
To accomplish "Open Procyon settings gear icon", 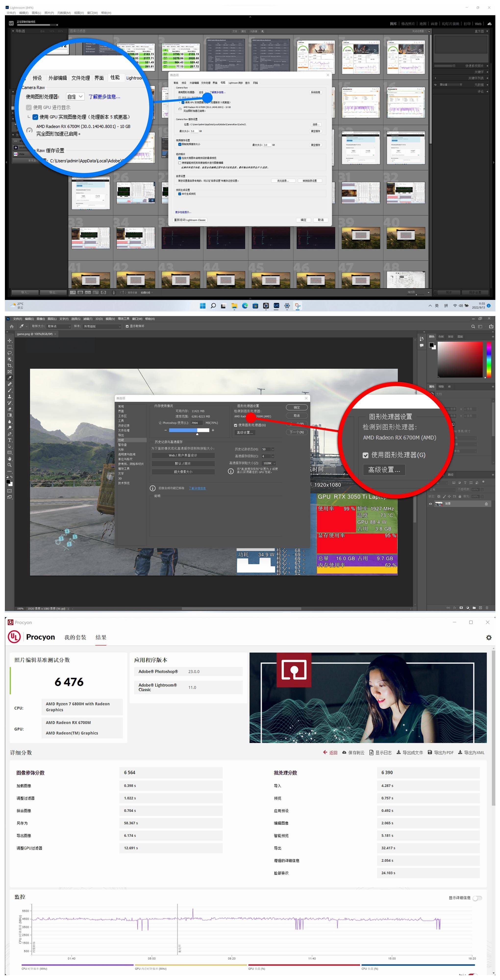I will pyautogui.click(x=488, y=637).
